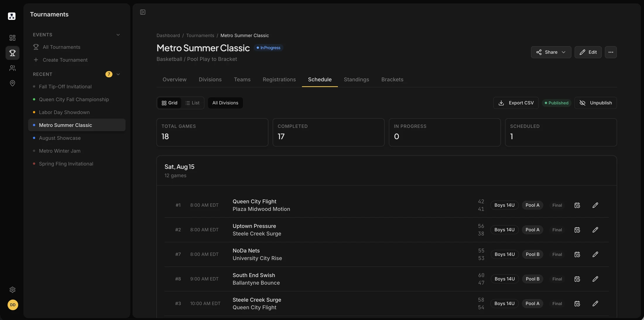
Task: Open the All Divisions filter
Action: click(225, 103)
